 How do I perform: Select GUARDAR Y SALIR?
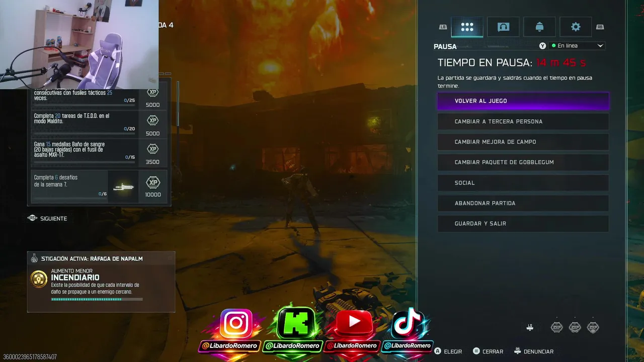[523, 224]
